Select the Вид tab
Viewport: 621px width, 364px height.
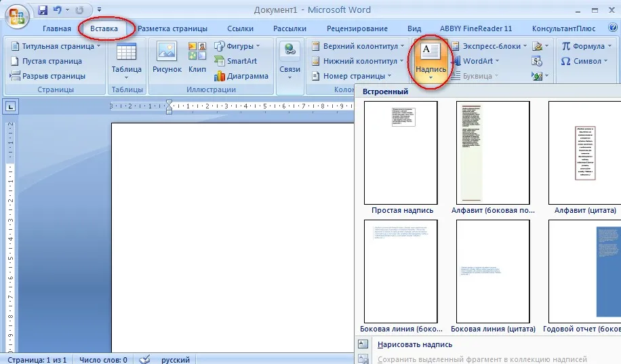pyautogui.click(x=414, y=28)
